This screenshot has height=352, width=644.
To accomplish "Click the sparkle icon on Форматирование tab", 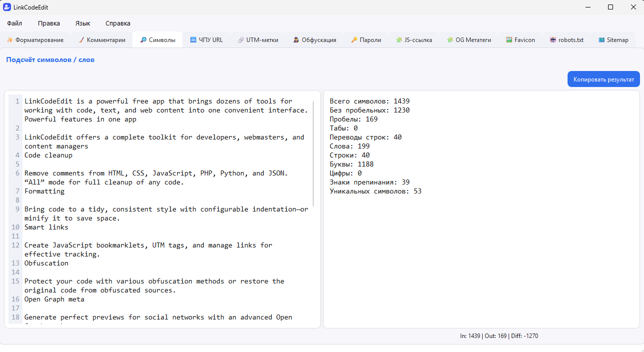I will click(9, 40).
